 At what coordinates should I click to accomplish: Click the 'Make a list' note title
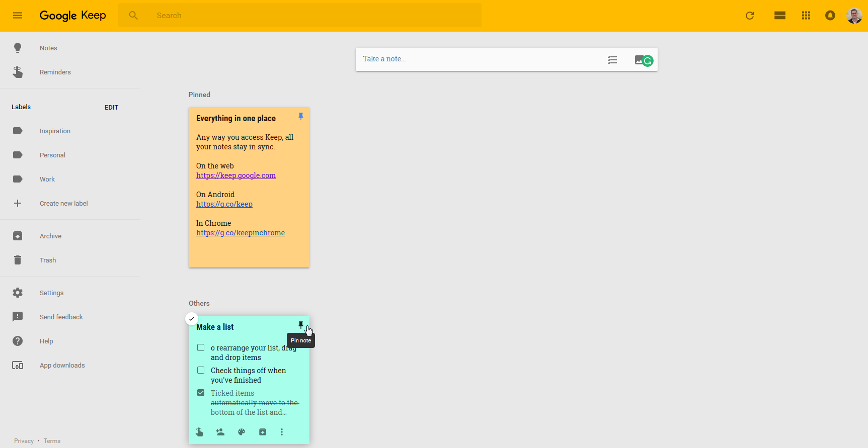215,327
